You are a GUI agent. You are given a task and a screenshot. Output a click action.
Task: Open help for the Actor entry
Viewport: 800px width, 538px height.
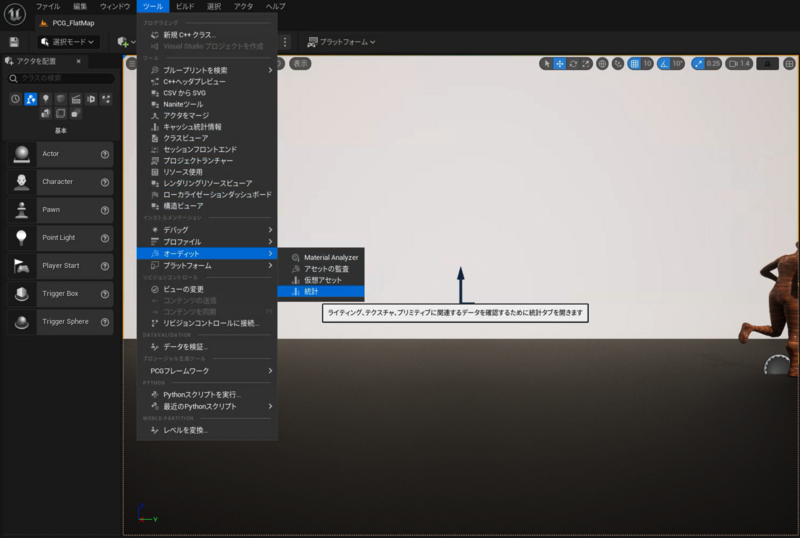tap(105, 154)
